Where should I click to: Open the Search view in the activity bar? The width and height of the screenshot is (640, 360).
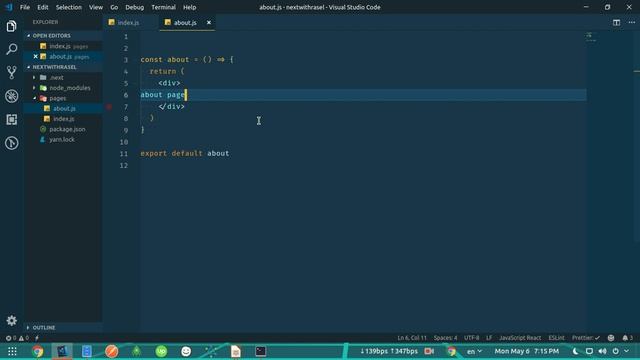coord(11,49)
